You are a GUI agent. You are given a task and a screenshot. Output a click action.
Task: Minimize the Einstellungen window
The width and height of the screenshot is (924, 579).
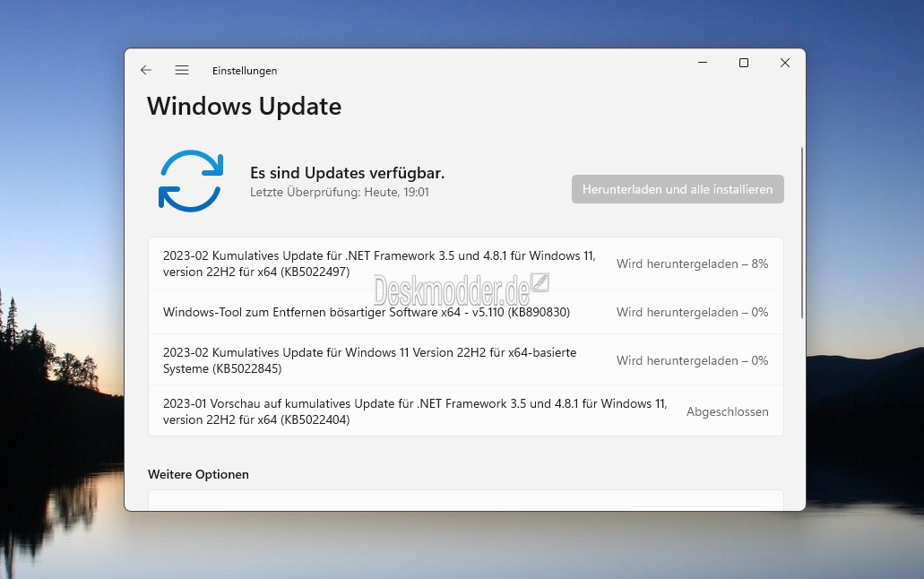(703, 63)
